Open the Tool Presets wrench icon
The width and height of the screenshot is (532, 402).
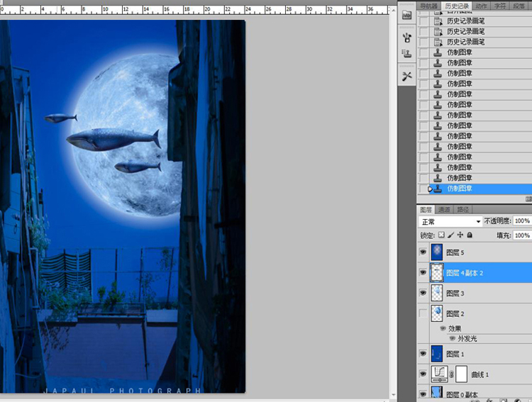tap(407, 76)
